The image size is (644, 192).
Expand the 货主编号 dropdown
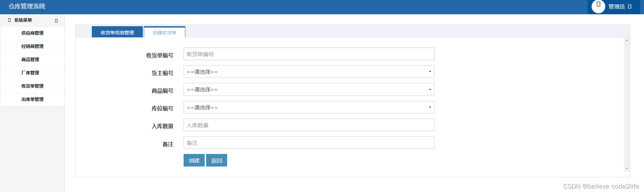[309, 72]
